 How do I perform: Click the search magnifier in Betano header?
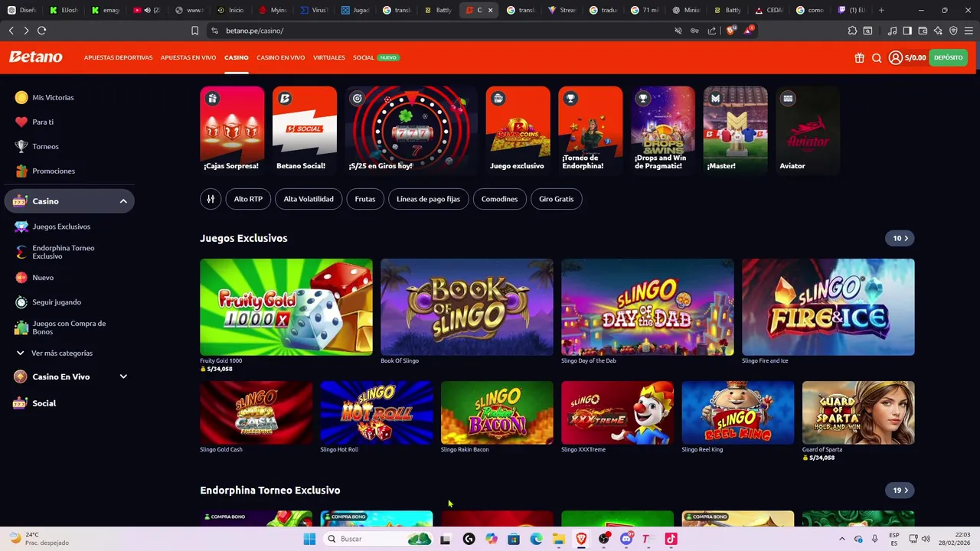[x=877, y=57]
